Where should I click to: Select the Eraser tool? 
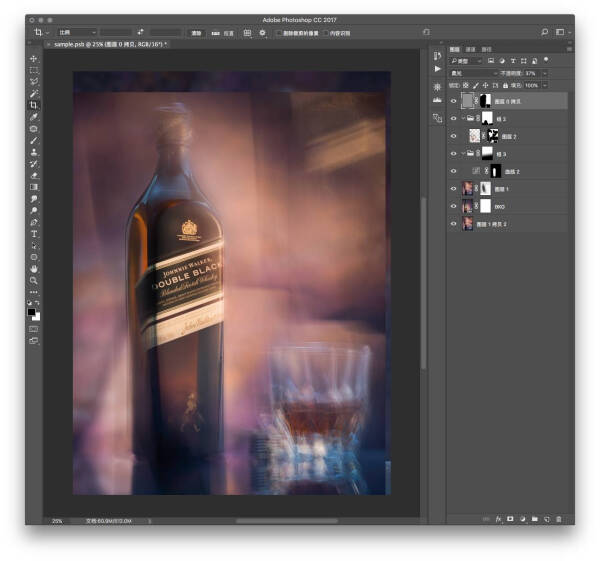coord(34,176)
